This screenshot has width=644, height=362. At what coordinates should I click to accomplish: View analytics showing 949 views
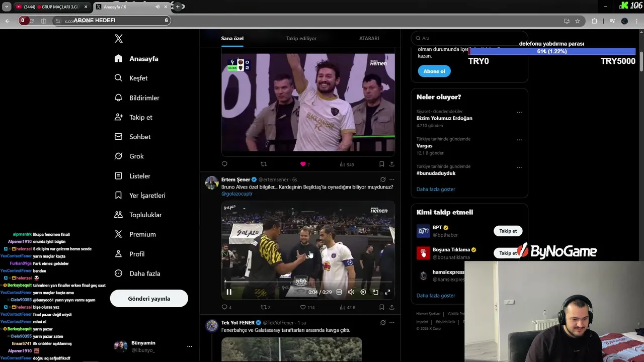tap(347, 164)
